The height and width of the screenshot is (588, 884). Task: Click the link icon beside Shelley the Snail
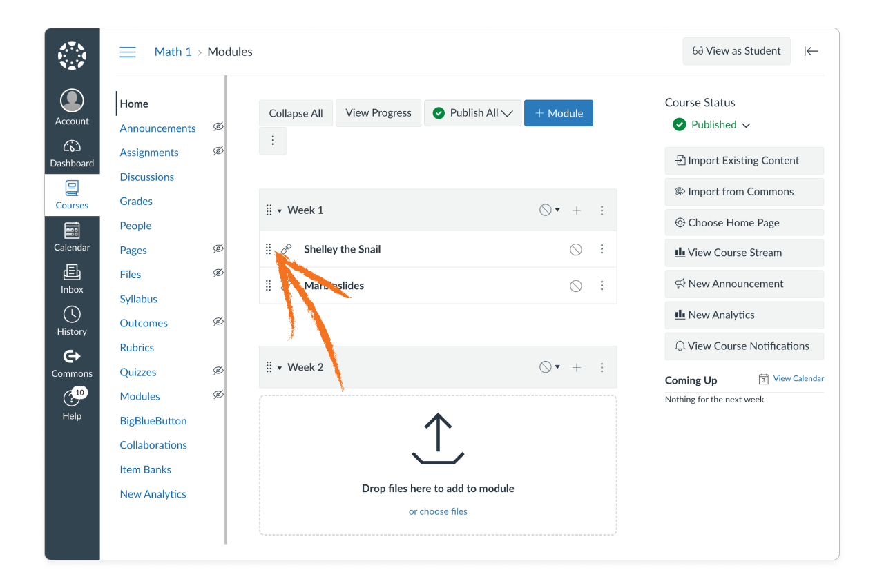(287, 249)
